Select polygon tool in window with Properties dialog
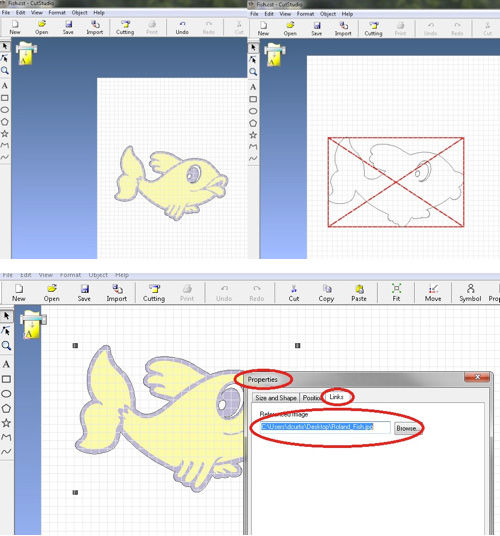 pos(6,408)
